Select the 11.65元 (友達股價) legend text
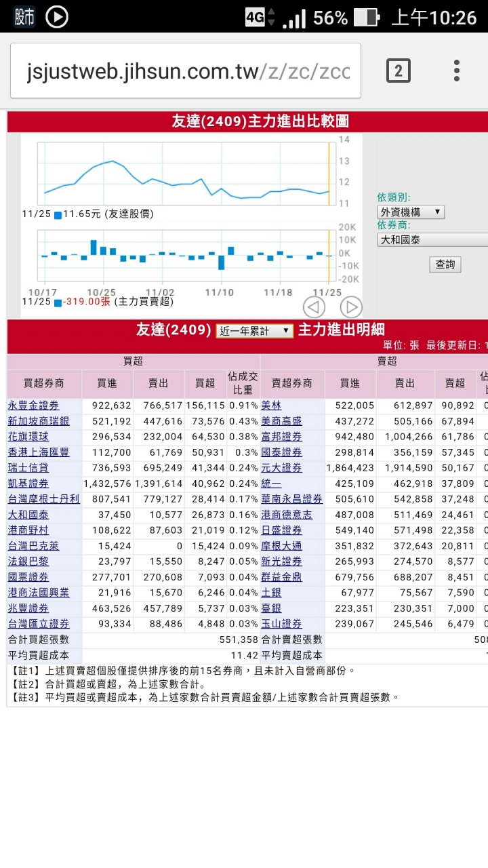The height and width of the screenshot is (868, 488). click(x=108, y=214)
